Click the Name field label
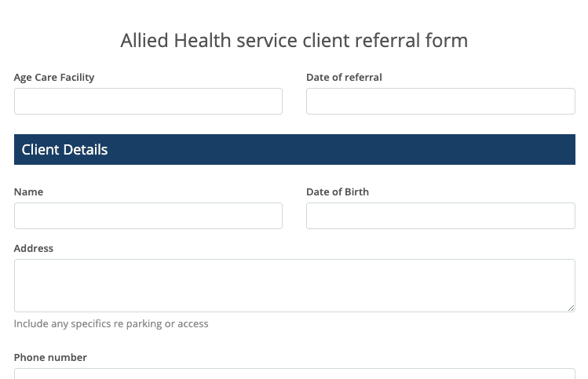 click(x=28, y=192)
